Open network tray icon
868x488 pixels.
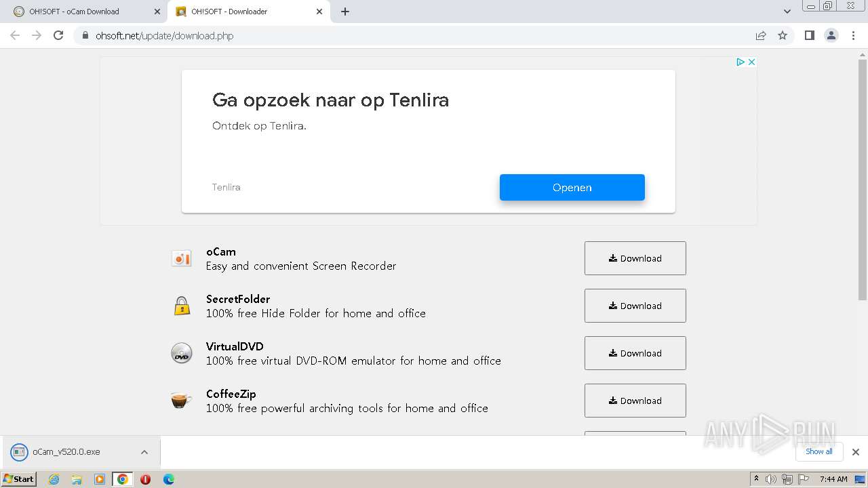tap(787, 479)
